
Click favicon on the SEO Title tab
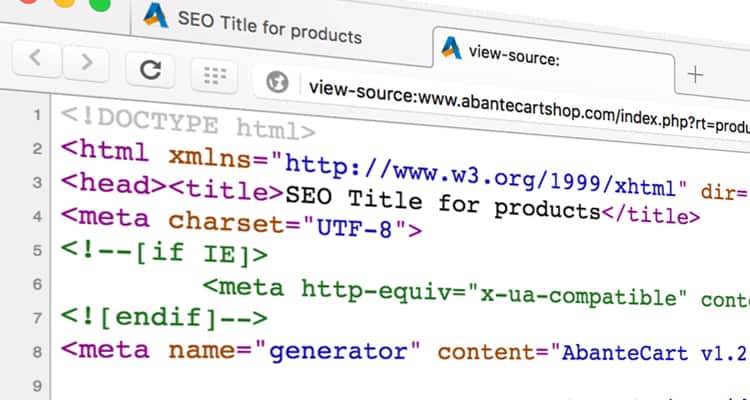155,14
